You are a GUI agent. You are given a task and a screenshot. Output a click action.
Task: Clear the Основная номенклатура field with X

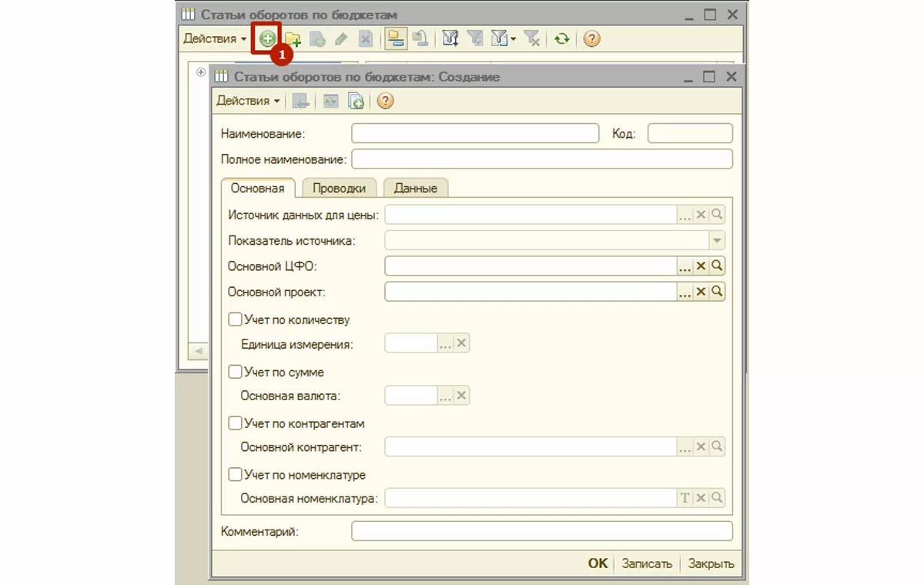701,498
